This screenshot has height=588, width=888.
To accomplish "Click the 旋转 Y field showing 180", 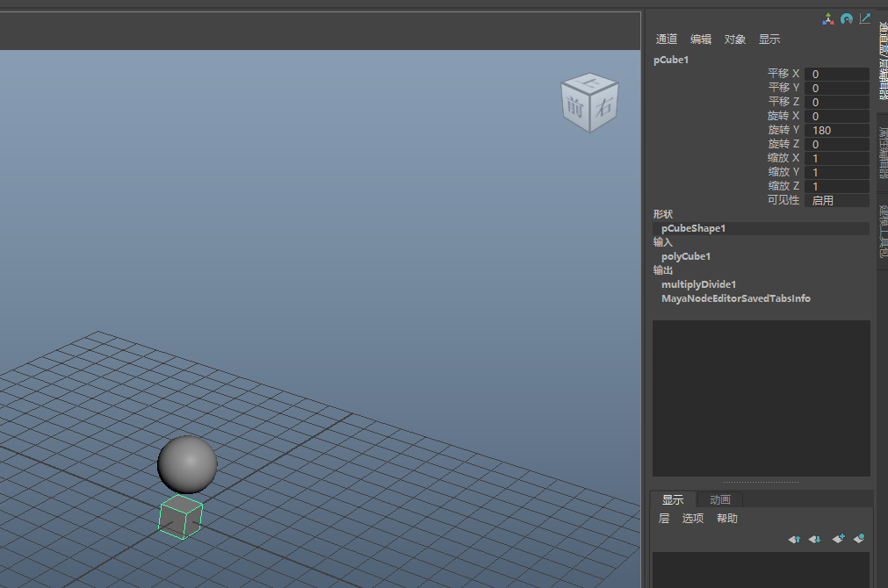I will pyautogui.click(x=836, y=130).
